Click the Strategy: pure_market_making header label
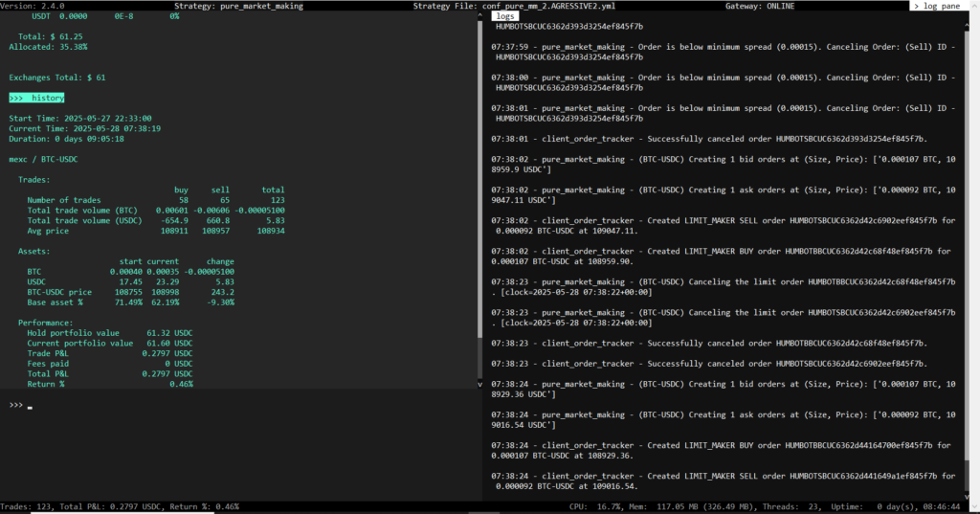Image resolution: width=980 pixels, height=514 pixels. [x=238, y=6]
